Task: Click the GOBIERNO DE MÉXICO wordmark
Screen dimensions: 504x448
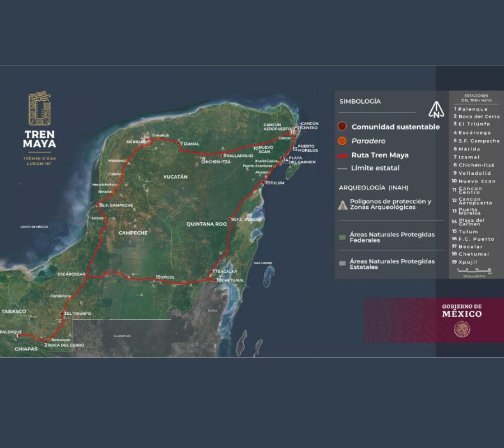Action: [x=462, y=311]
